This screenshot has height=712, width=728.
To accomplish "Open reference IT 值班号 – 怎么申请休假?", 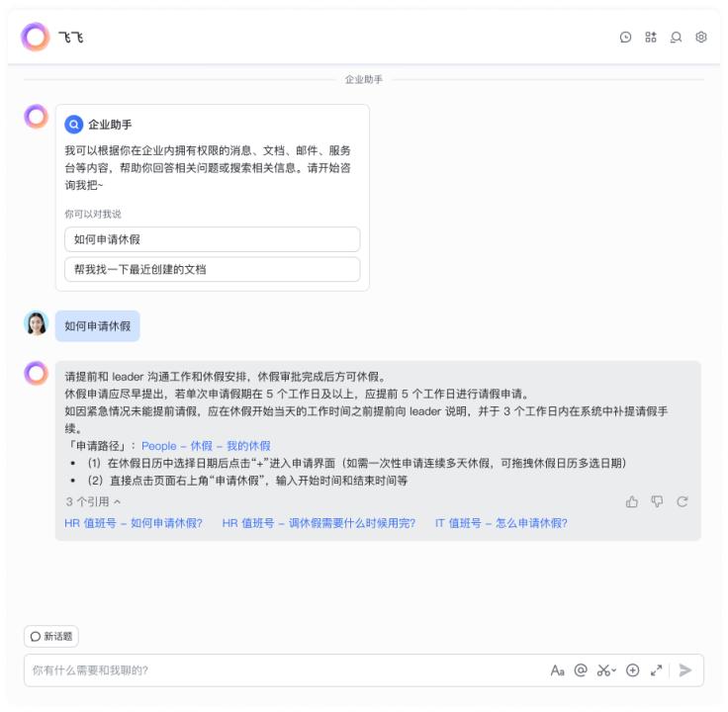I will (500, 523).
